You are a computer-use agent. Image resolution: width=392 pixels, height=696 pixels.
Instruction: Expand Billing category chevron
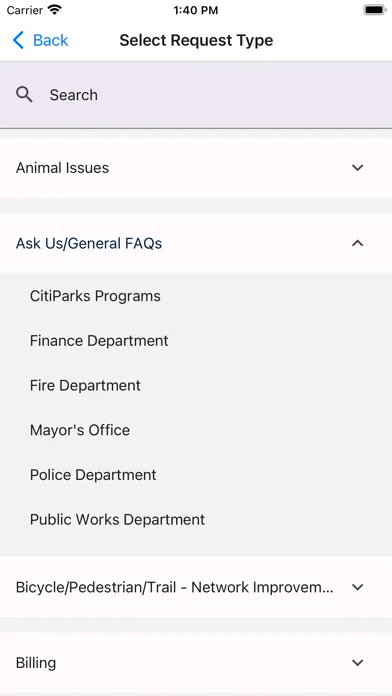pos(357,663)
